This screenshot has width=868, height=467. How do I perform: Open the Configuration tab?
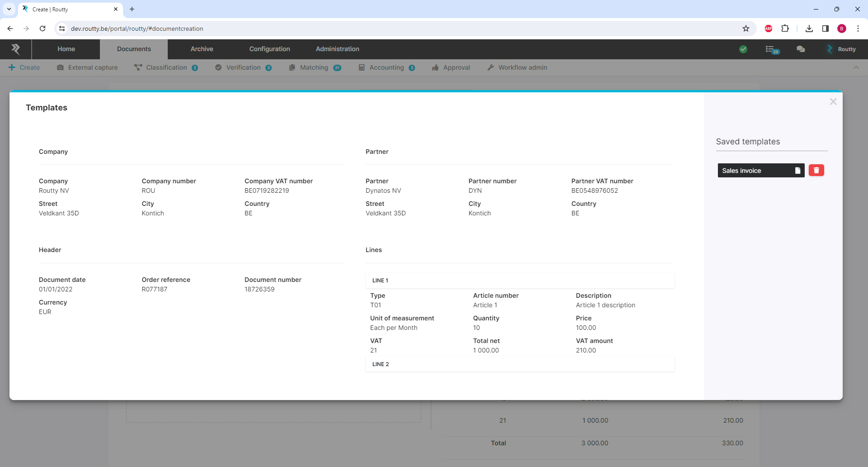pos(269,49)
